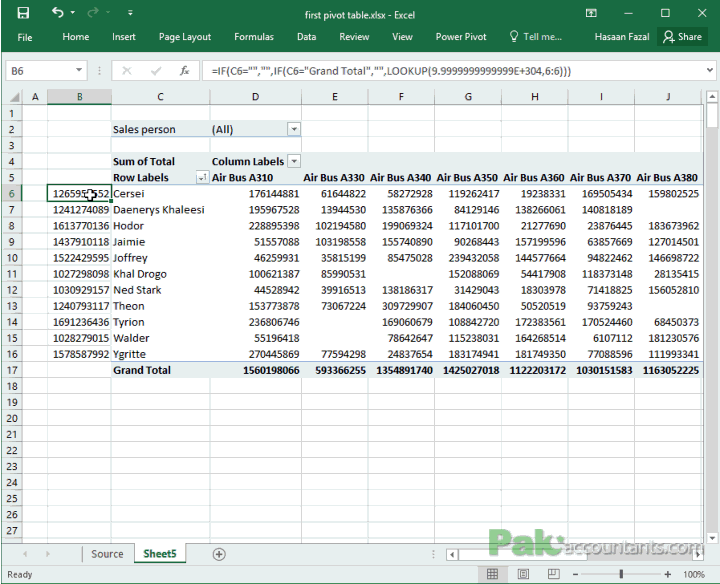Click the Redo arrow icon
The height and width of the screenshot is (584, 720).
point(93,13)
